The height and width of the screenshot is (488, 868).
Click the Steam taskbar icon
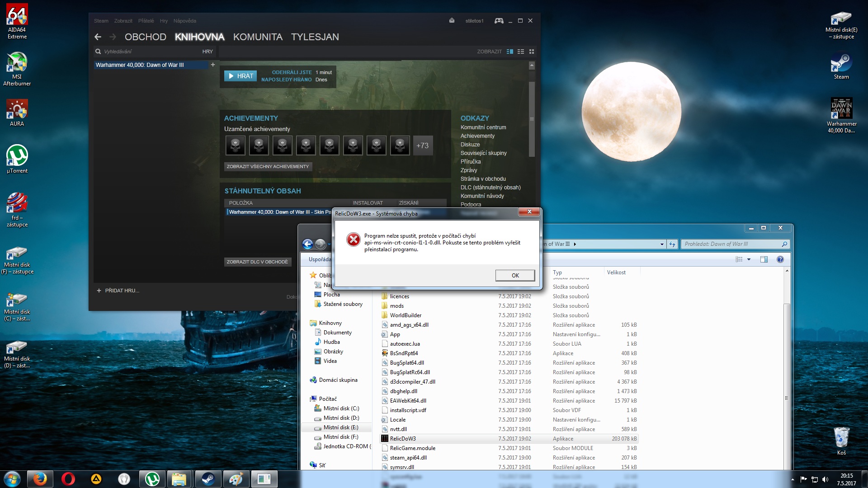click(x=208, y=479)
